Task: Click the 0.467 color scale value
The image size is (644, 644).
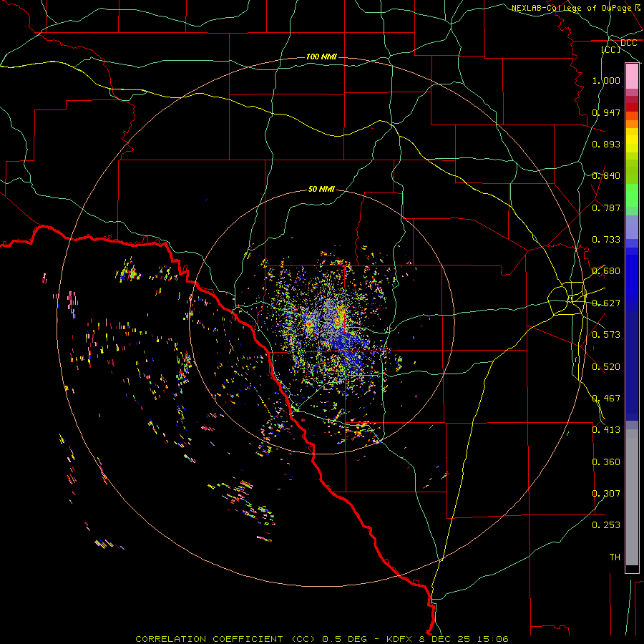Action: pos(606,399)
